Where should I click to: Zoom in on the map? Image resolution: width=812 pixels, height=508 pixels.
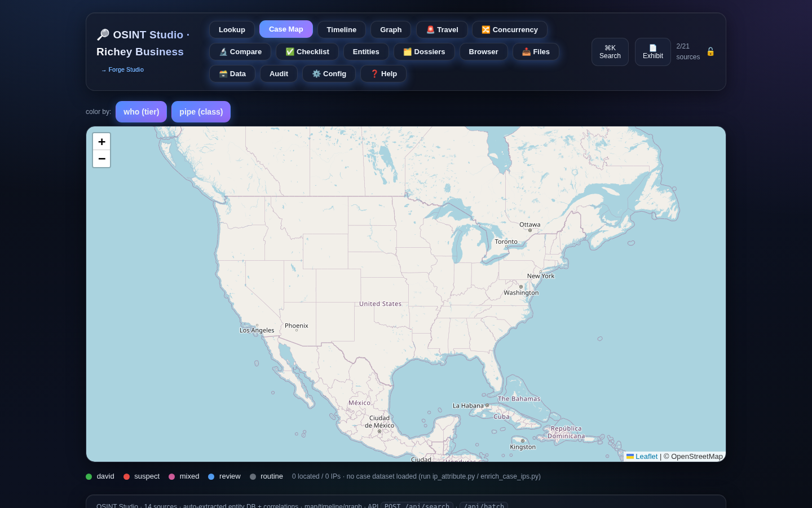[101, 142]
